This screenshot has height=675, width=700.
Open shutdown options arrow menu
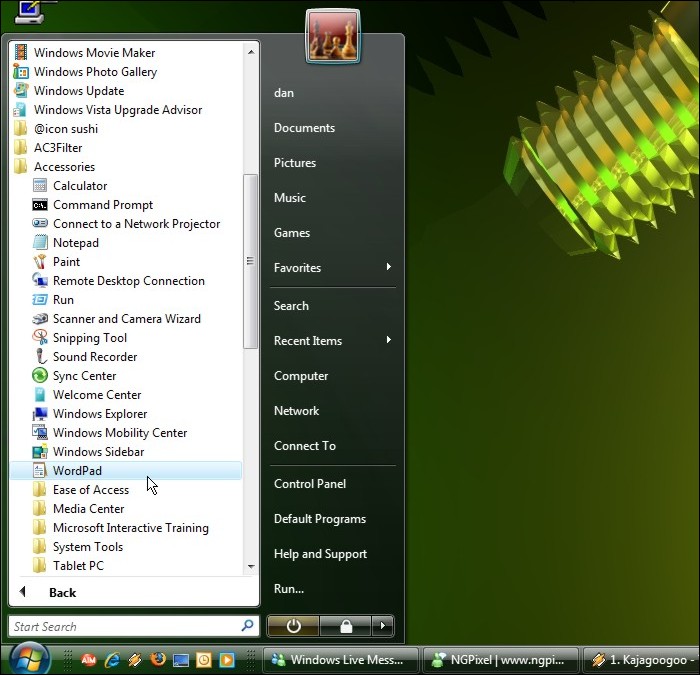pyautogui.click(x=382, y=626)
